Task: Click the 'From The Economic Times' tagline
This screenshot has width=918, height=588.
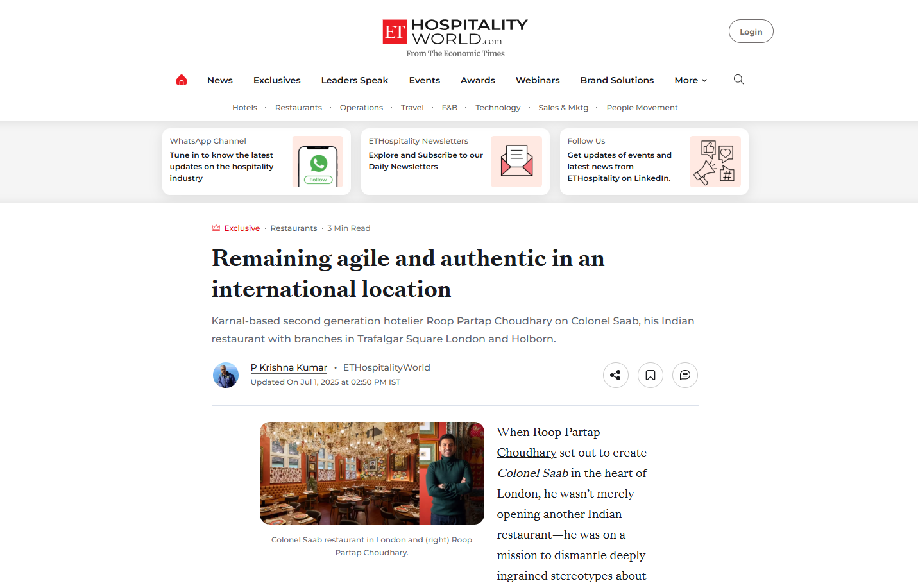Action: click(455, 54)
